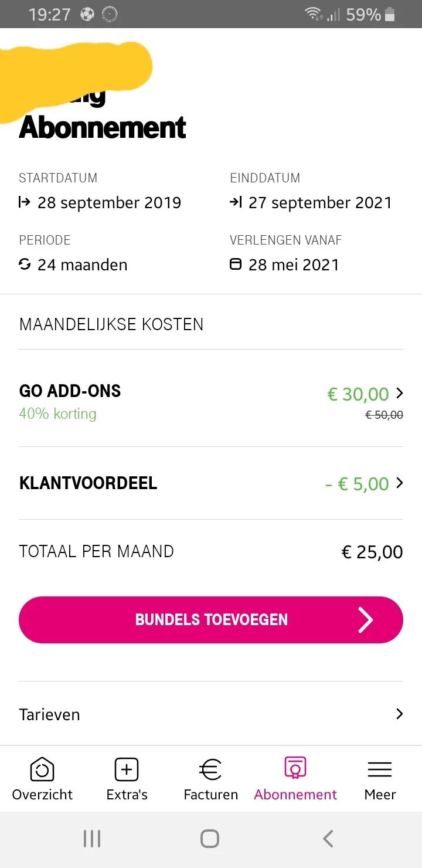Tap the Abonnement certificate icon
The width and height of the screenshot is (422, 868).
(295, 768)
